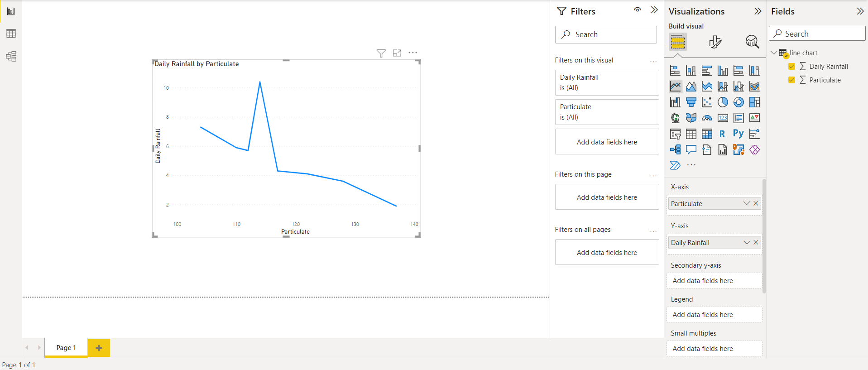This screenshot has width=868, height=370.
Task: Select the gauge visualization icon
Action: coord(707,118)
